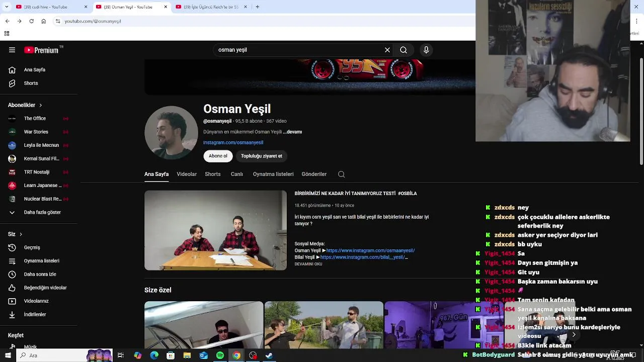Switch to channel Oynatma listeleri tab
The image size is (644, 362).
(273, 174)
